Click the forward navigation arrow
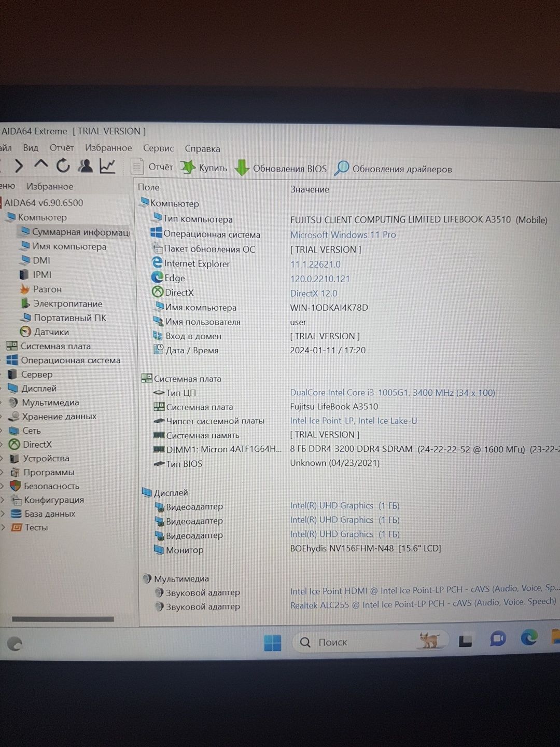The height and width of the screenshot is (747, 560). (19, 166)
